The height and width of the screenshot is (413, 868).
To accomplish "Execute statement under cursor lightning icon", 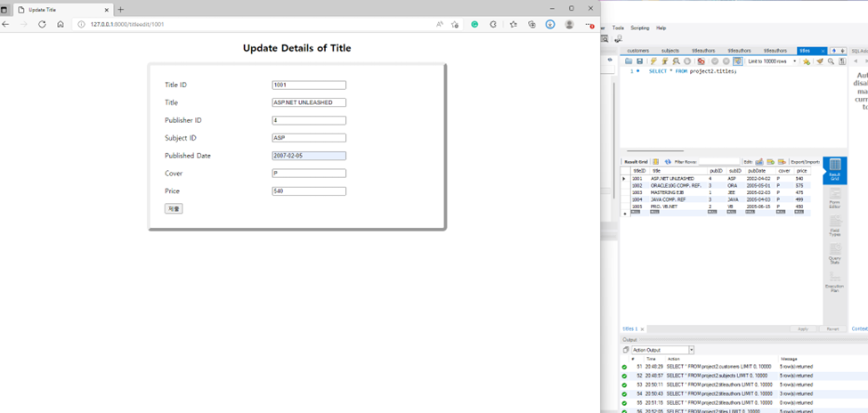I will [x=665, y=61].
